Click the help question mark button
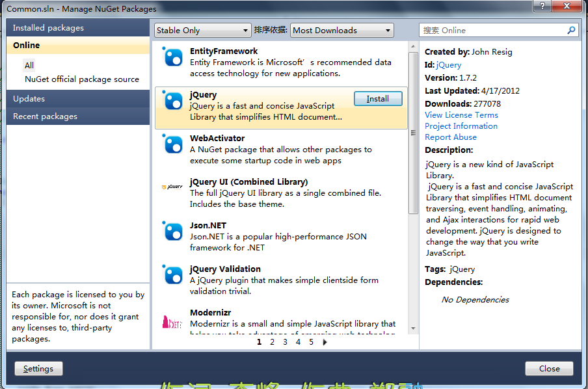 542,6
